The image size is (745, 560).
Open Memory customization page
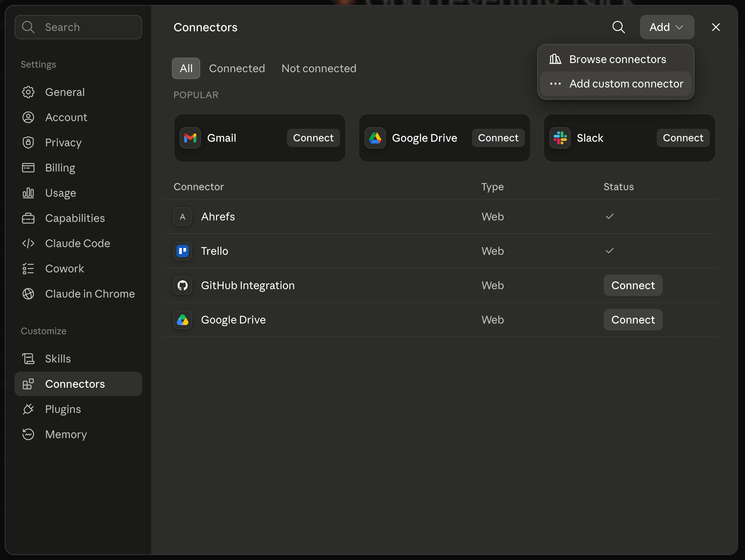78,434
